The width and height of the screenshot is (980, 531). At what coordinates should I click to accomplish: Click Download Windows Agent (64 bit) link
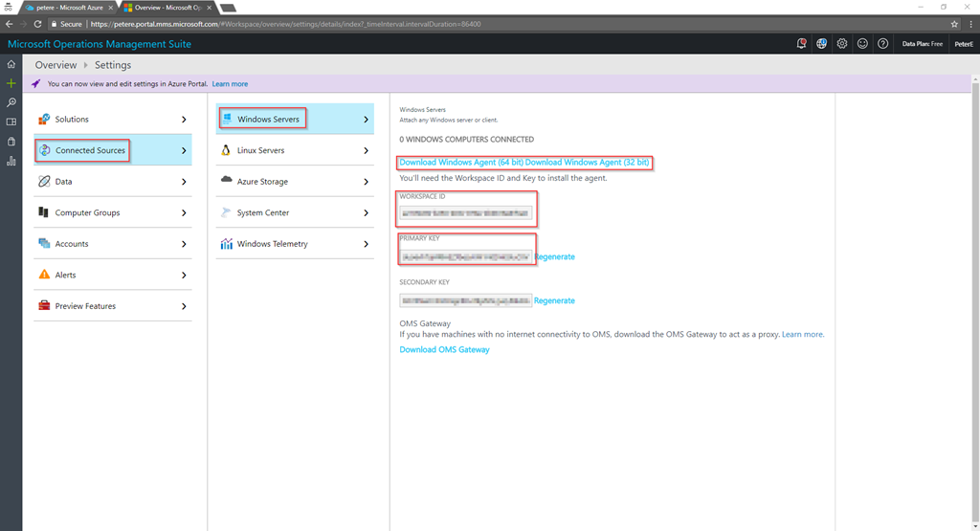461,163
